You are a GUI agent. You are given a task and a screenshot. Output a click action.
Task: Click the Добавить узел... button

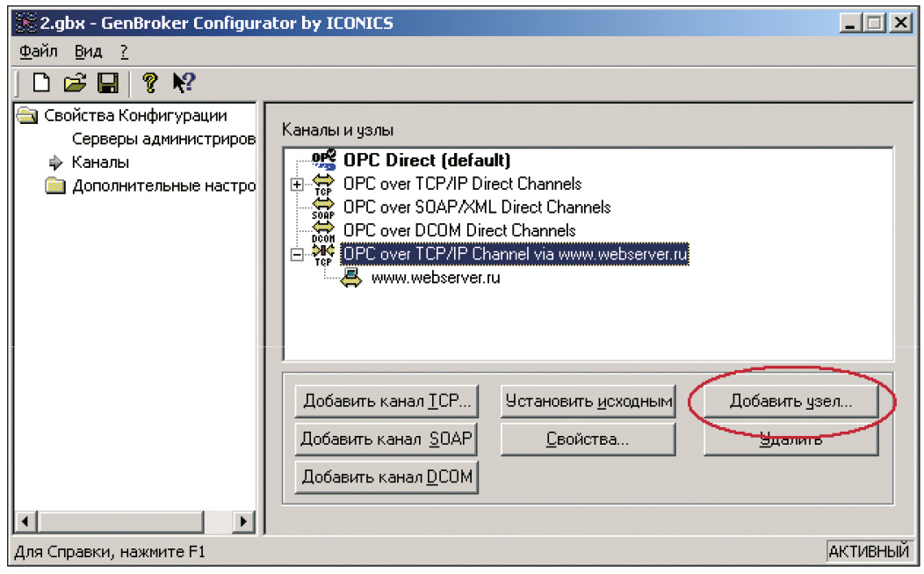pos(790,401)
